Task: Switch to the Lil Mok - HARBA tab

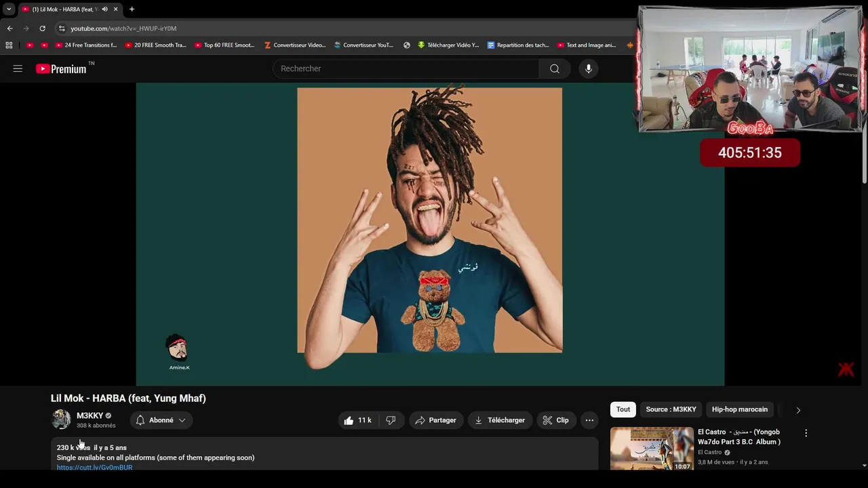Action: (x=64, y=9)
